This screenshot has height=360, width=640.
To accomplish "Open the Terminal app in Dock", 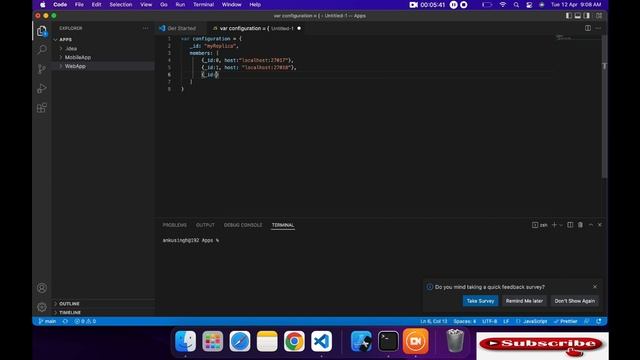I will pos(388,341).
